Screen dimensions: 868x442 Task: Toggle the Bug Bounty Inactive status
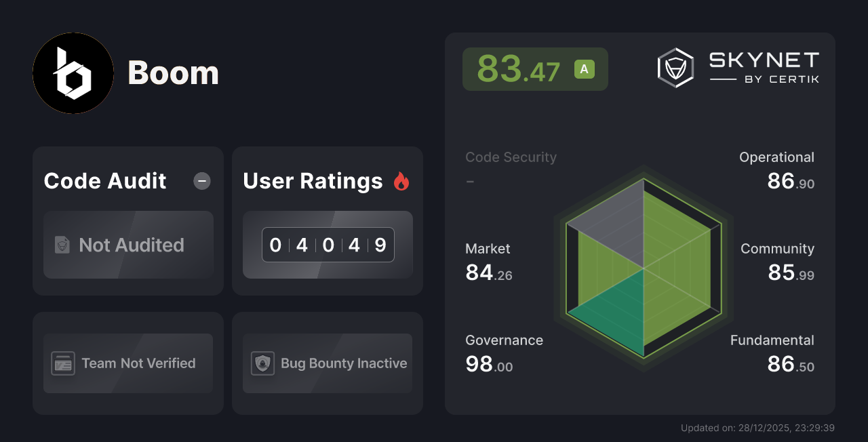click(x=328, y=363)
